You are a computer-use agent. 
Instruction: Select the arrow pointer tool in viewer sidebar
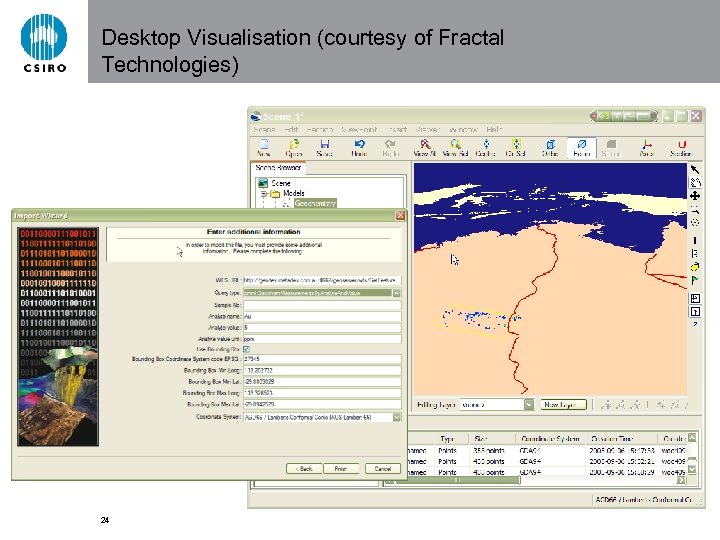tap(695, 169)
